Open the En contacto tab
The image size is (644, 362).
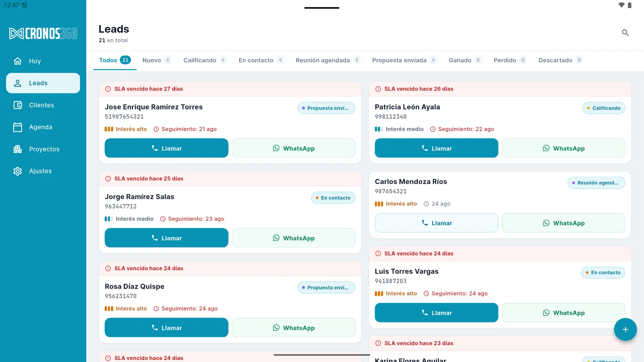click(x=261, y=60)
